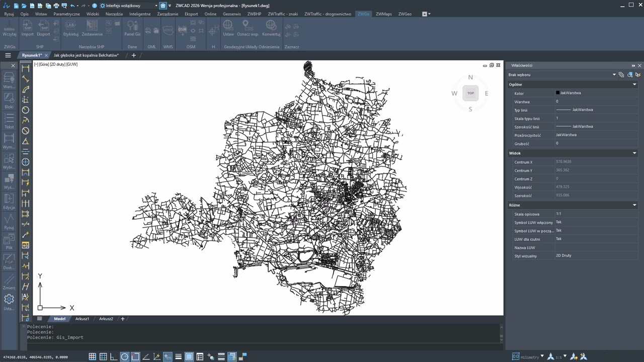Toggle object snap in status bar
The width and height of the screenshot is (644, 362).
click(135, 356)
